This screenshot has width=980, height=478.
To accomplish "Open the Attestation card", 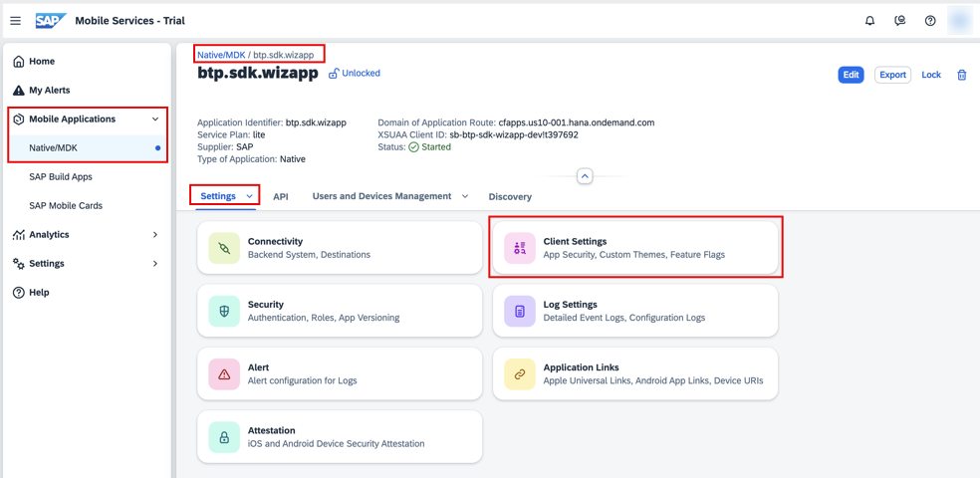I will 340,437.
